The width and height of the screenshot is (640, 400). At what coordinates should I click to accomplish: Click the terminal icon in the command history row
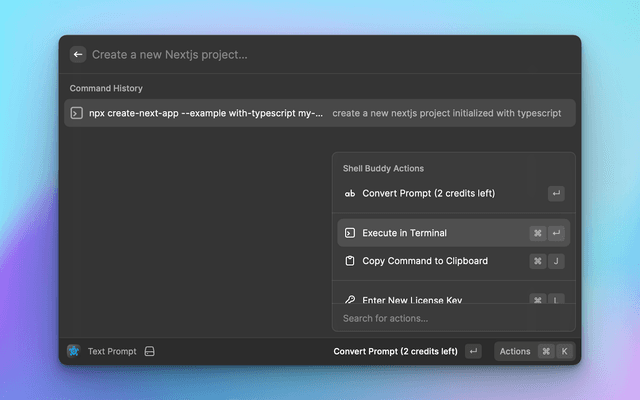(76, 113)
